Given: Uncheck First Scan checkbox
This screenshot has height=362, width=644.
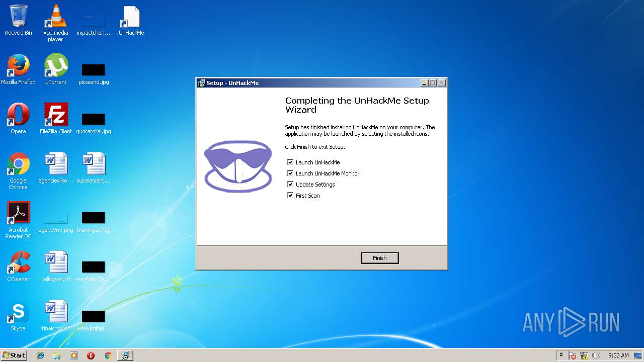Looking at the screenshot, I should coord(290,196).
